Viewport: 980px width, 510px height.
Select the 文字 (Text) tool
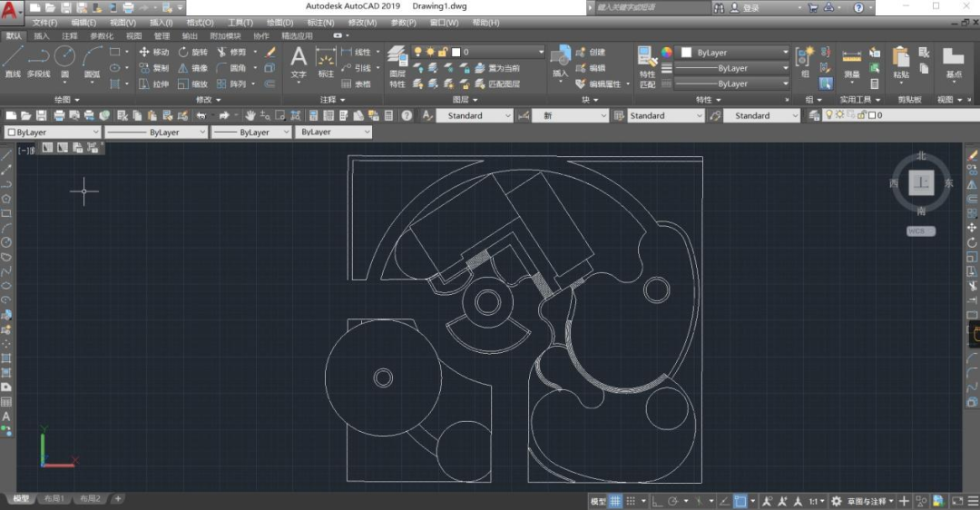[x=299, y=63]
